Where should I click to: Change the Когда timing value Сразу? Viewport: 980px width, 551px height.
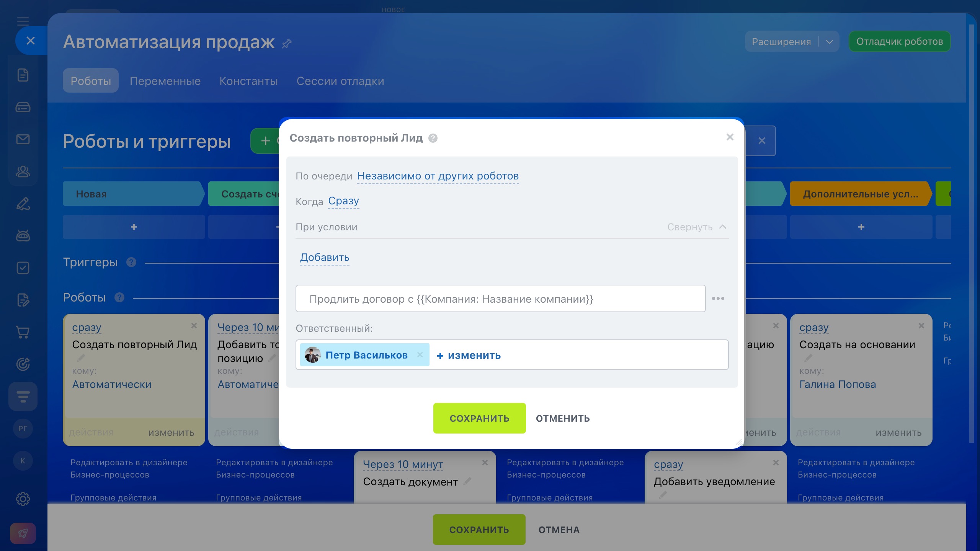point(343,201)
